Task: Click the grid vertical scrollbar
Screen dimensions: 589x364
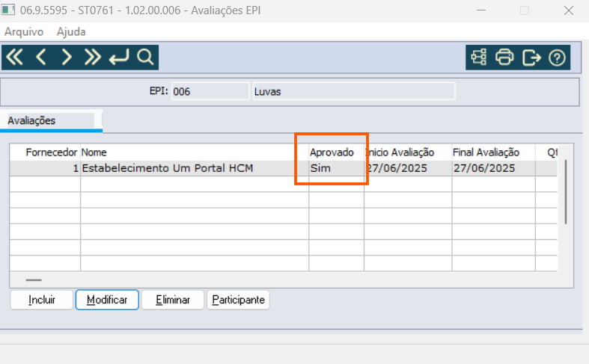Action: coord(565,192)
